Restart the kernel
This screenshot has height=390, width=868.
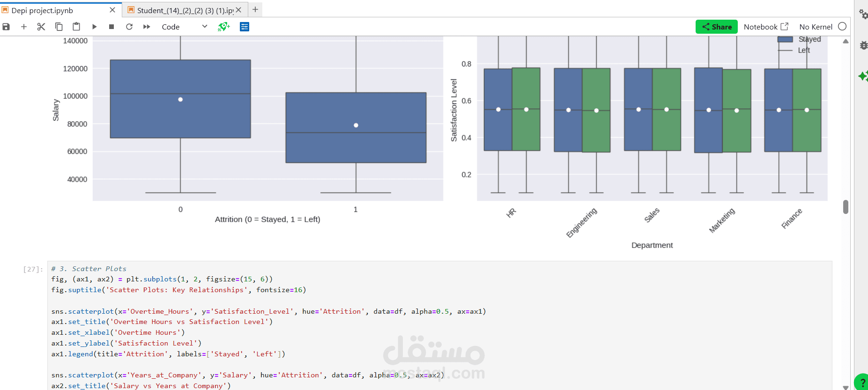point(129,27)
